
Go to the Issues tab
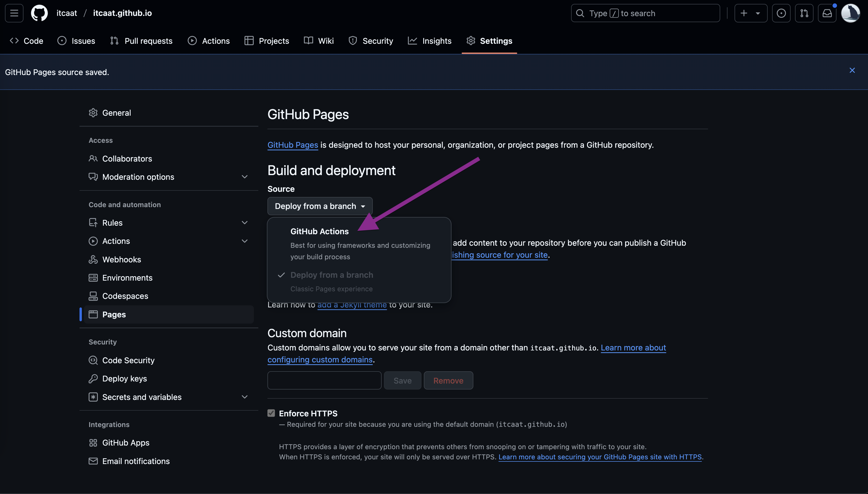[x=76, y=41]
